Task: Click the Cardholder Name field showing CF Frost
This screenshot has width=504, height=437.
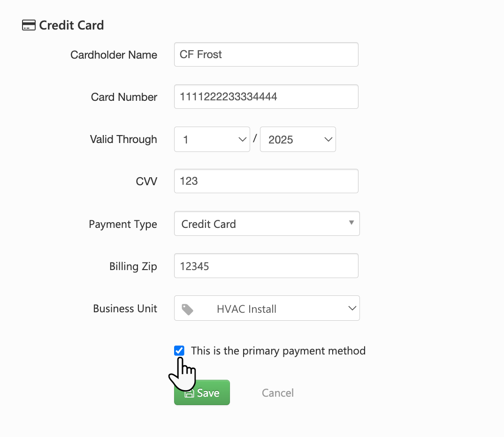Action: click(266, 54)
